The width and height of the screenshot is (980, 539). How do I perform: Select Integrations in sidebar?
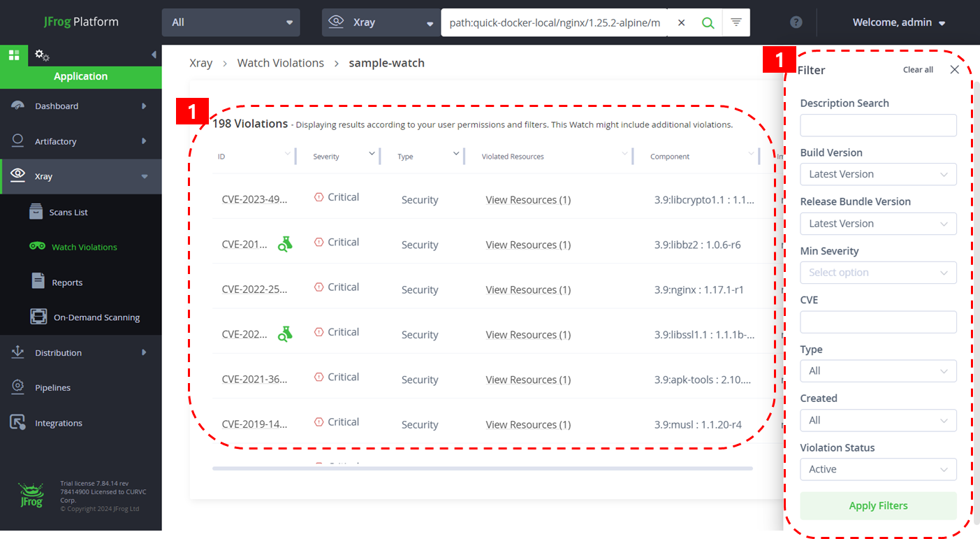click(x=59, y=423)
